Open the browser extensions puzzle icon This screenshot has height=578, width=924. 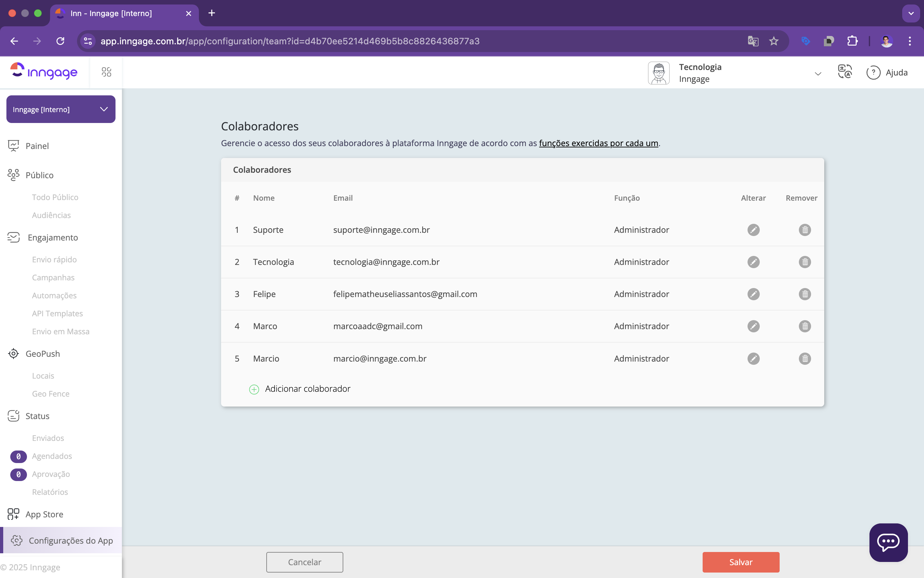pyautogui.click(x=852, y=41)
